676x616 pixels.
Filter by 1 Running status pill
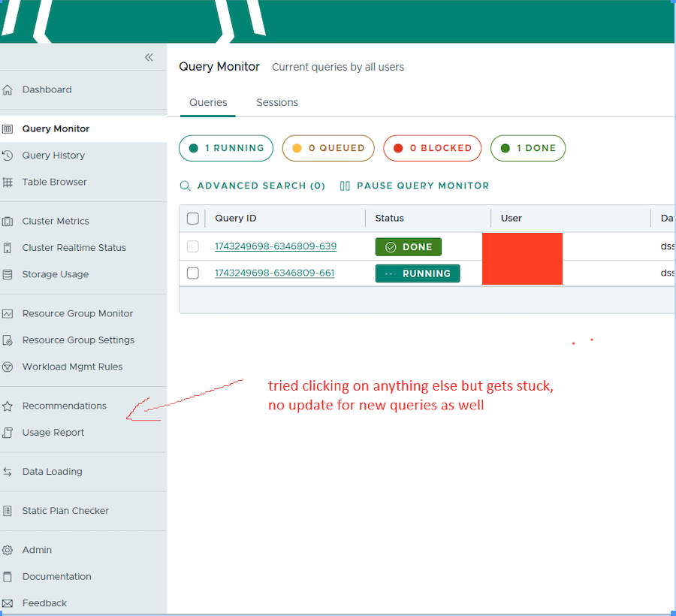click(226, 148)
